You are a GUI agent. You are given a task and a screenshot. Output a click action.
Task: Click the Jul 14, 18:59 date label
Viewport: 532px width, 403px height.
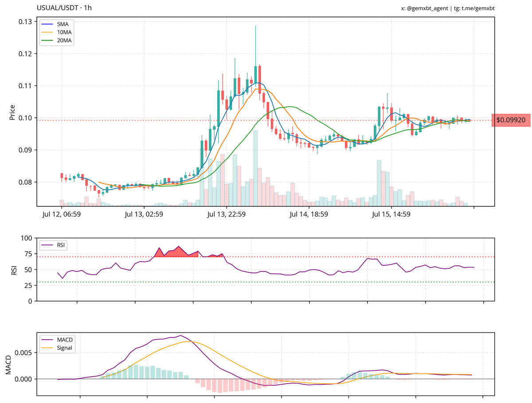point(309,215)
